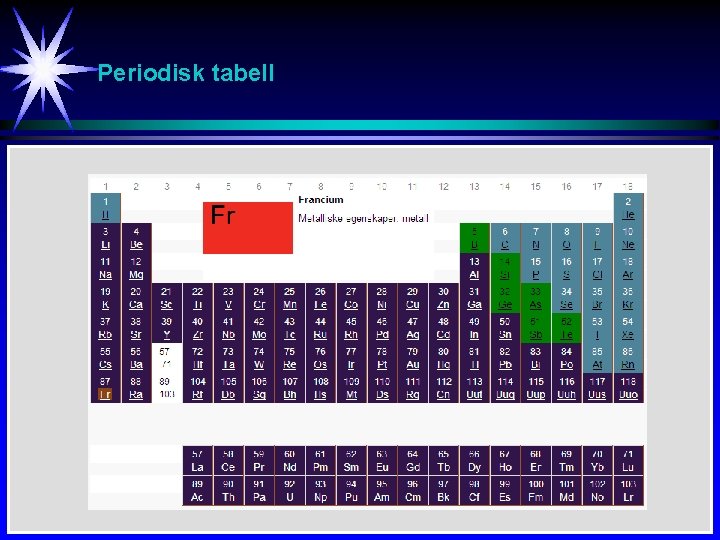Select the Nitrogen cell number 7
This screenshot has width=720, height=540.
pos(536,238)
